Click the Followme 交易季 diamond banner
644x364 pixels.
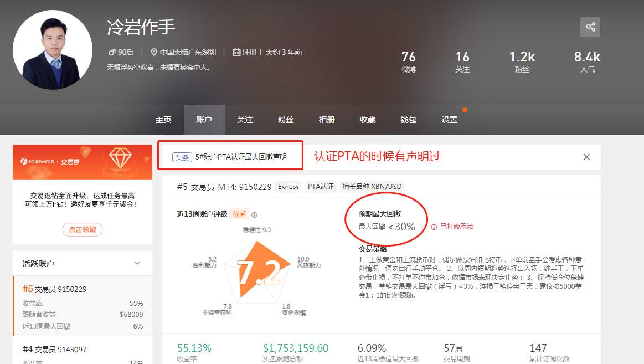pyautogui.click(x=83, y=162)
